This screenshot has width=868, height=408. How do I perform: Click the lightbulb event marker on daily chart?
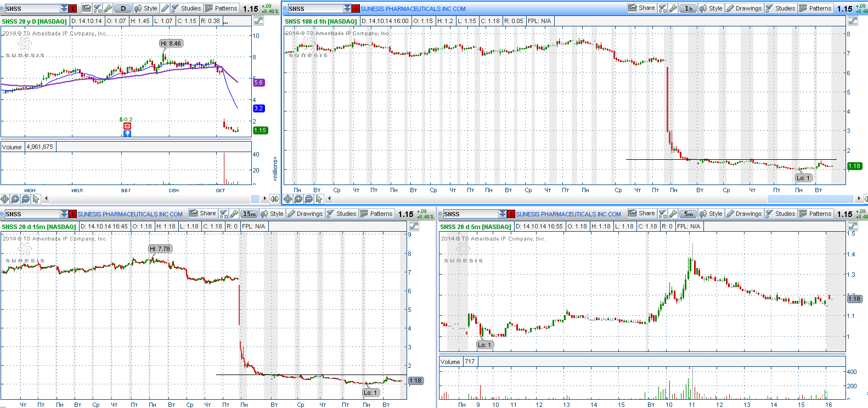pos(127,133)
